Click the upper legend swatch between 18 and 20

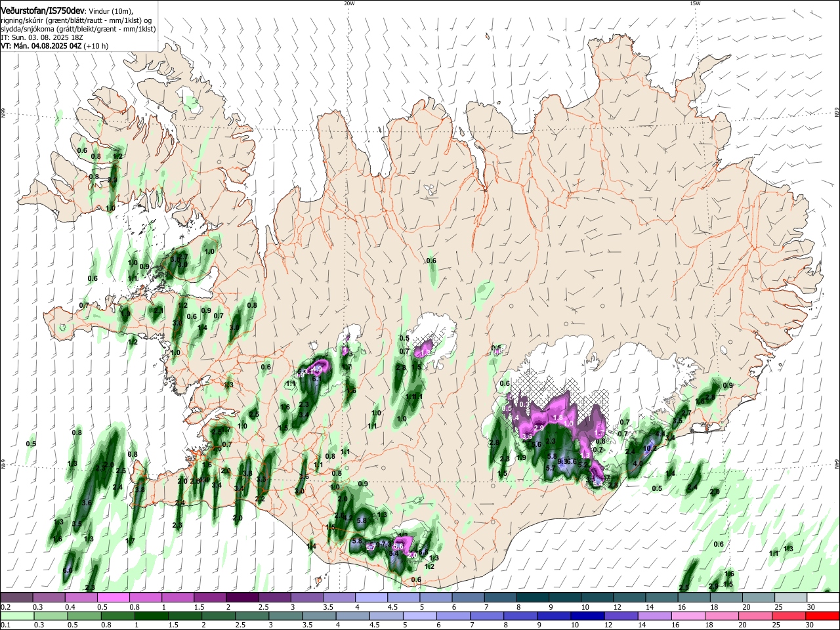pos(726,597)
